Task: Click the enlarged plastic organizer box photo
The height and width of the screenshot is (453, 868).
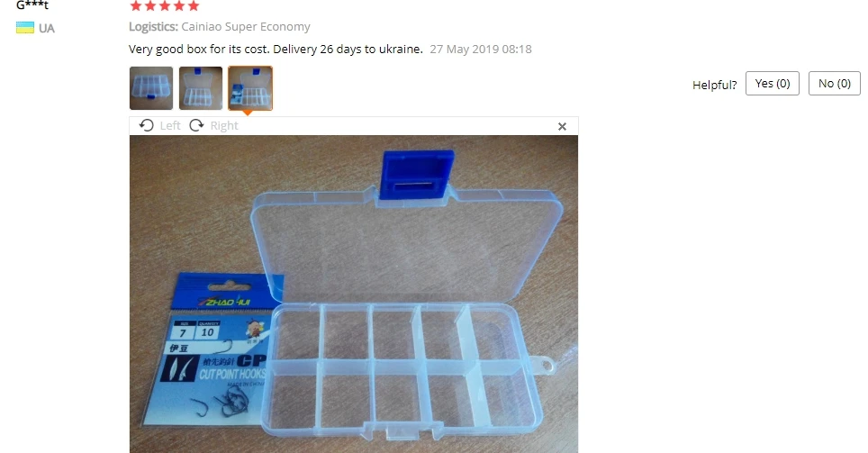Action: tap(354, 294)
